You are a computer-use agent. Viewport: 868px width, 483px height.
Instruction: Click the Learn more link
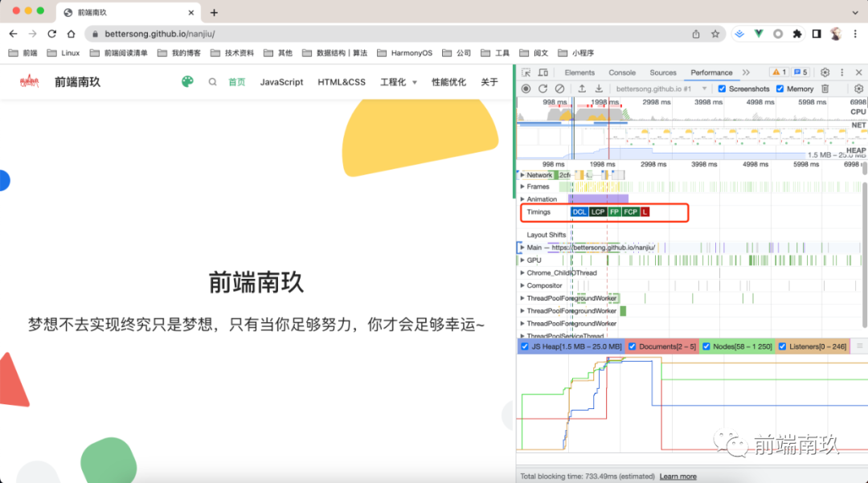pyautogui.click(x=678, y=477)
